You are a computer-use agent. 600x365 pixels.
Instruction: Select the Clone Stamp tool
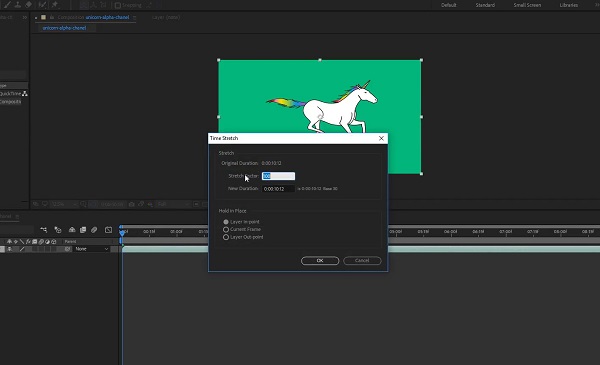coord(18,5)
